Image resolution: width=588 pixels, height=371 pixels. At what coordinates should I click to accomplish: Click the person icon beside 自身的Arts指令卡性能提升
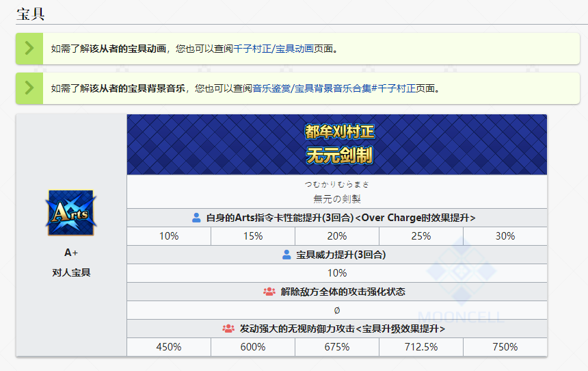[x=197, y=218]
